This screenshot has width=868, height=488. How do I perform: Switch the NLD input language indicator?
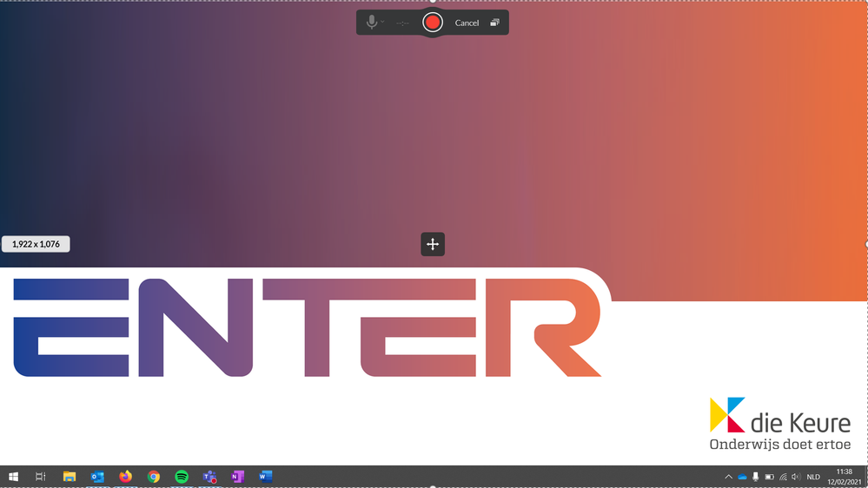point(813,477)
